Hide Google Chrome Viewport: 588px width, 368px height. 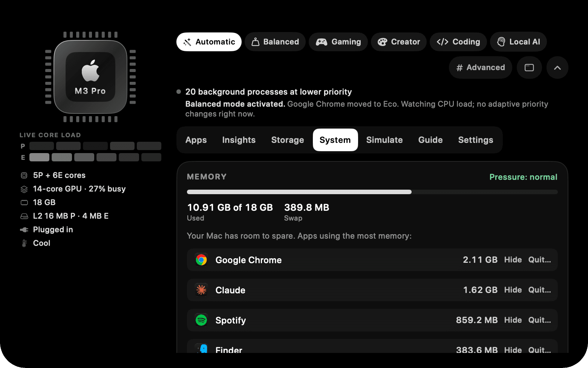(x=513, y=260)
